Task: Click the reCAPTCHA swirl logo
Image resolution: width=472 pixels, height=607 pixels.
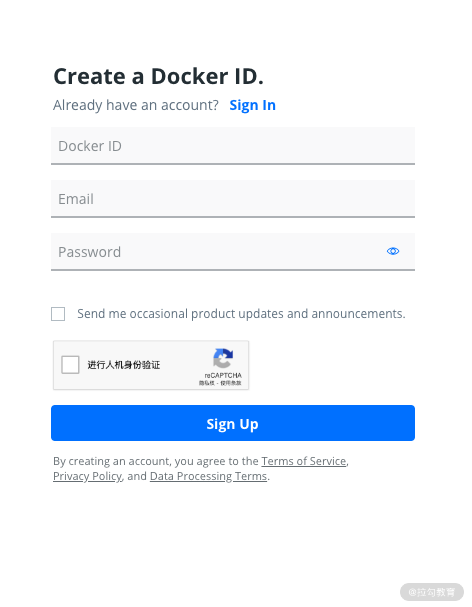Action: click(x=223, y=358)
